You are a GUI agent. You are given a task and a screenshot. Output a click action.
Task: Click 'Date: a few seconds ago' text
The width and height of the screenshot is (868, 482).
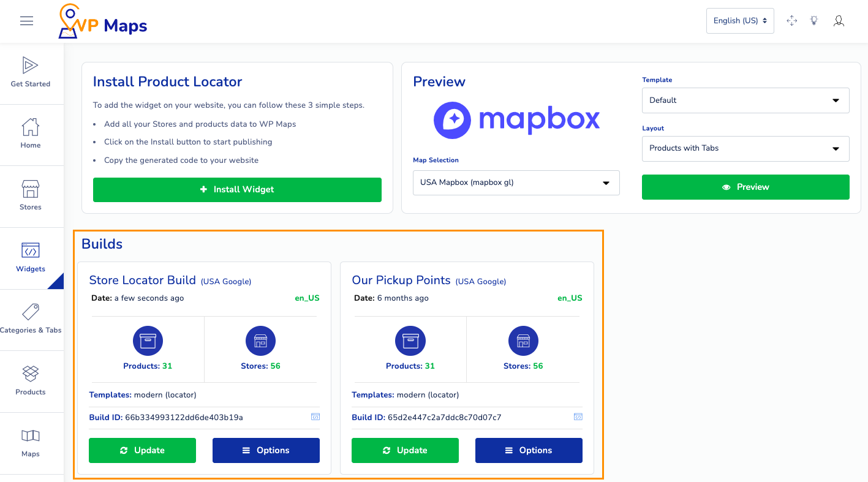[138, 298]
